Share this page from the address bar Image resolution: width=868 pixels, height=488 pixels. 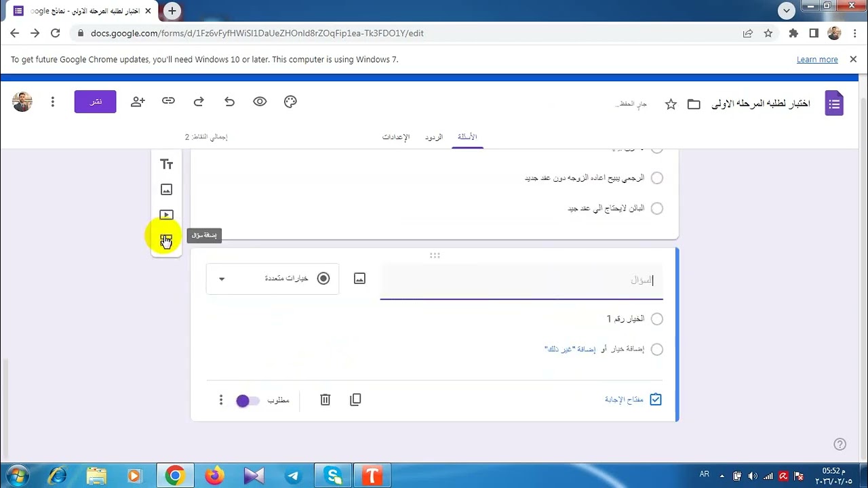pos(747,33)
